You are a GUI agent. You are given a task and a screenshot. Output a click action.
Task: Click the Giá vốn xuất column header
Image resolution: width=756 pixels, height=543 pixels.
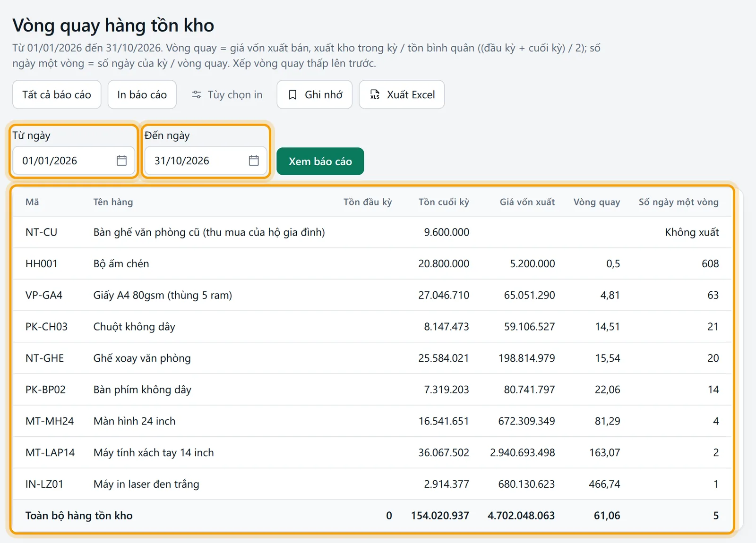(x=527, y=202)
